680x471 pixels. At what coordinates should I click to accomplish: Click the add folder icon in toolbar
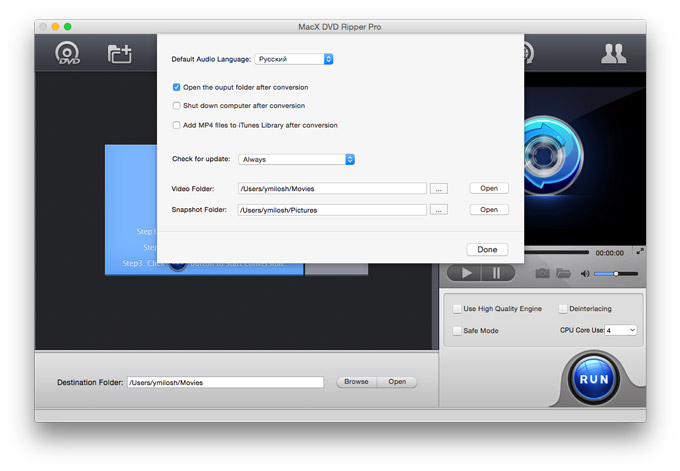120,55
